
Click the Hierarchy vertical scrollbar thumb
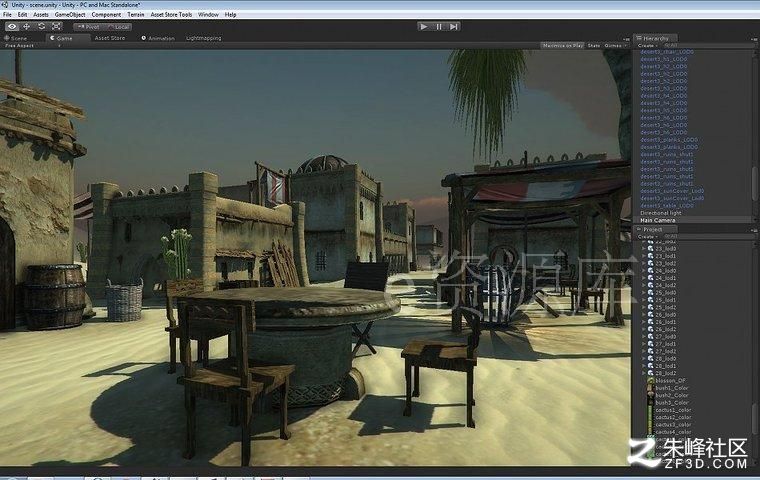[x=754, y=183]
